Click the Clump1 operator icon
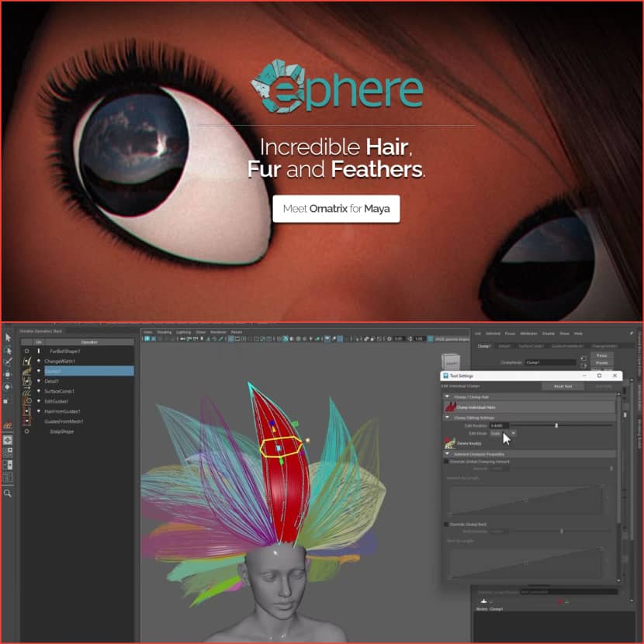Screen dimensions: 644x644 click(x=26, y=372)
